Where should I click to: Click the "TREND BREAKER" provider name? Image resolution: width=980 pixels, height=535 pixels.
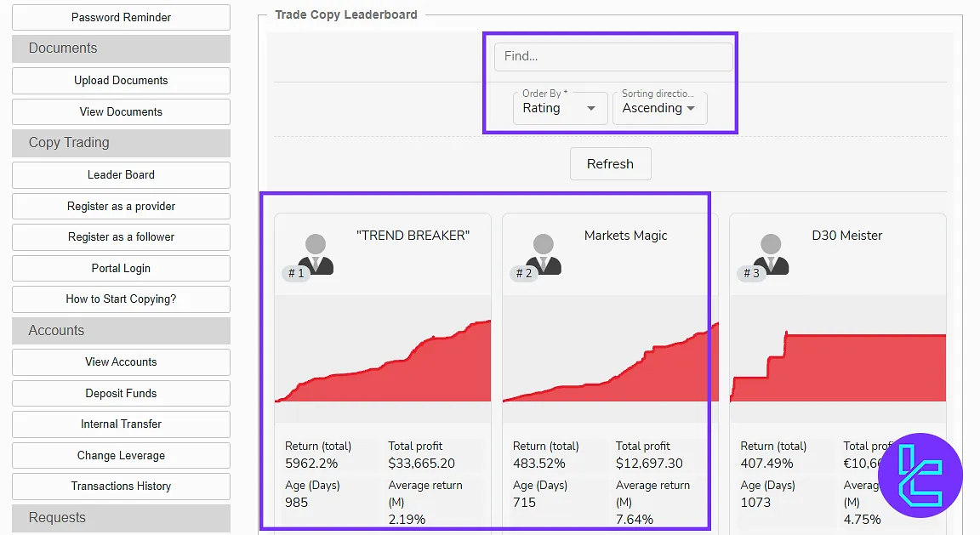(x=413, y=236)
